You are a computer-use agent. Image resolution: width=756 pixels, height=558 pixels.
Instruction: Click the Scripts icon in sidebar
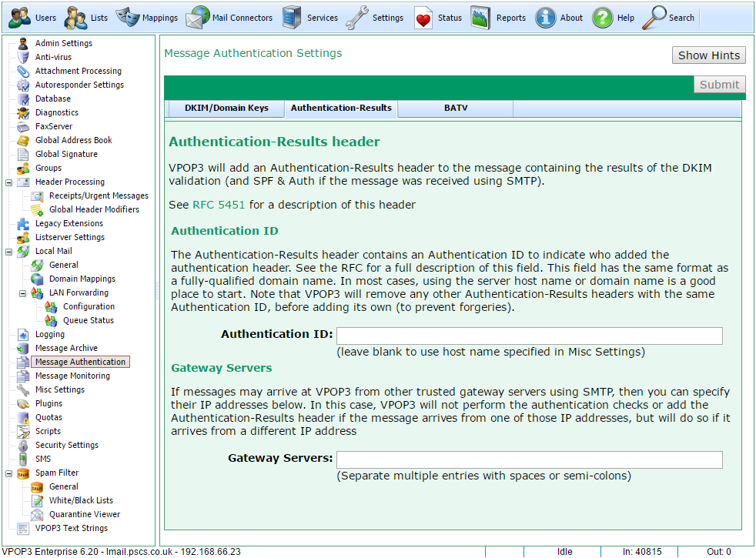tap(23, 432)
